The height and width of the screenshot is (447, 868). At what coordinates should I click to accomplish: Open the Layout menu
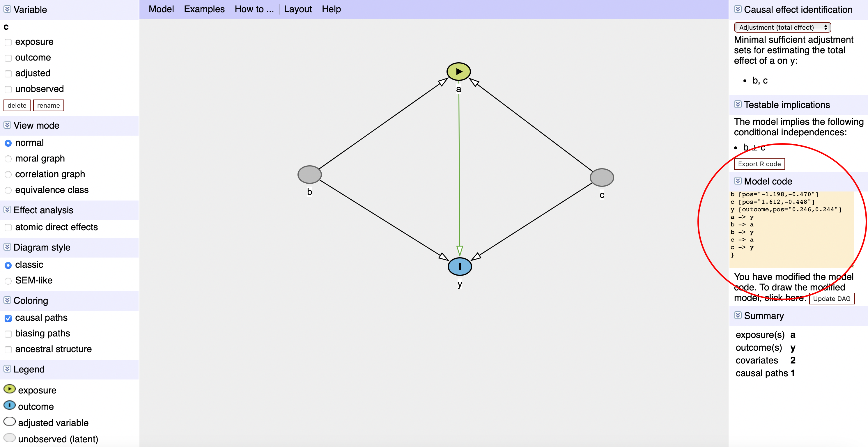coord(297,9)
